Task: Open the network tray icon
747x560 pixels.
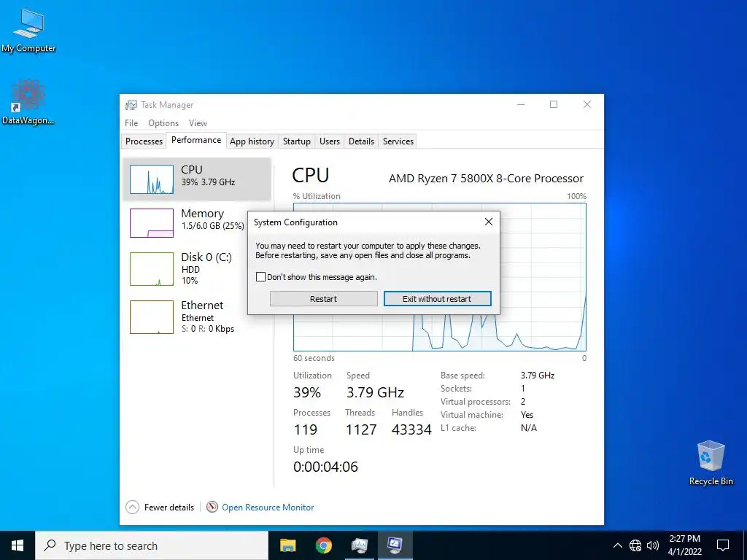Action: point(635,545)
